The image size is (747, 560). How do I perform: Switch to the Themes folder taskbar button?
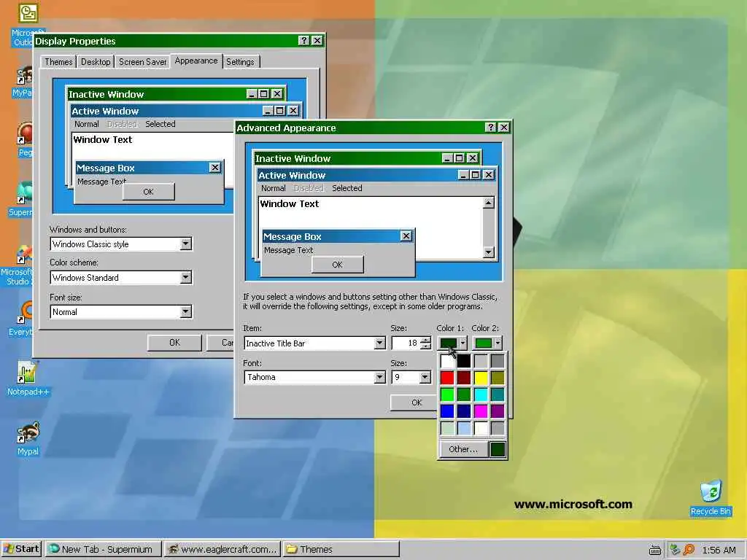(341, 550)
